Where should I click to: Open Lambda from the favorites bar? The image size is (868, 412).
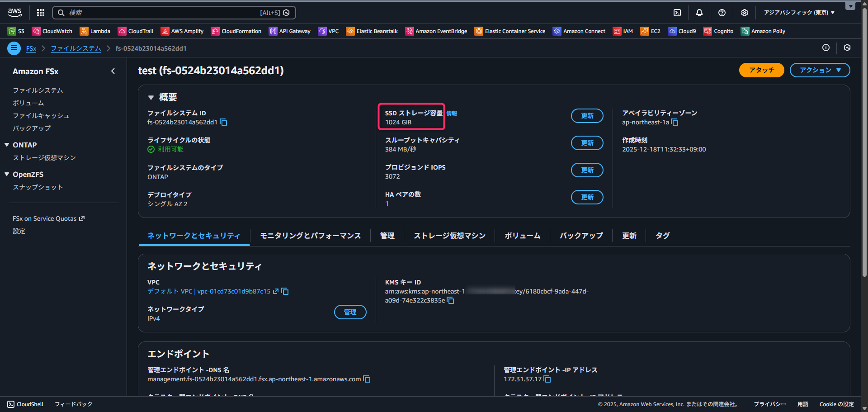point(95,31)
